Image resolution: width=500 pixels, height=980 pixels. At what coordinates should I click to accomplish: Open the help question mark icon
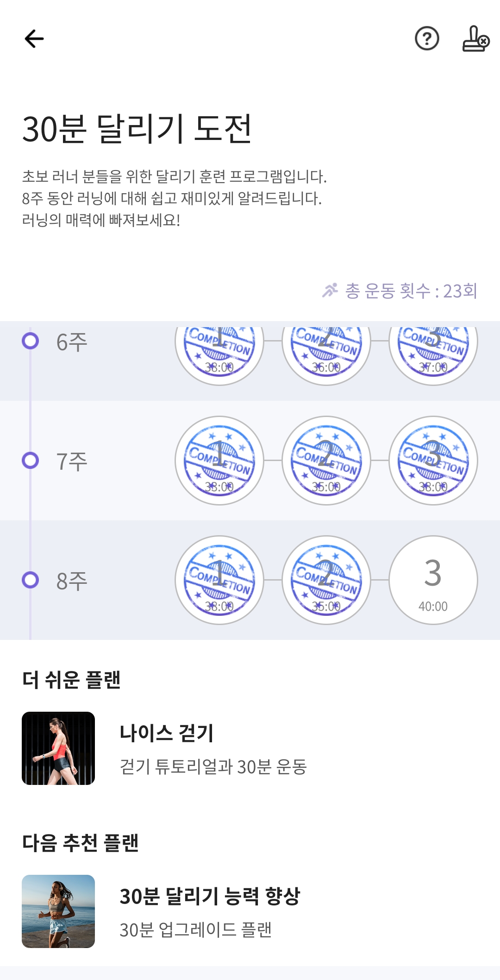pos(427,38)
